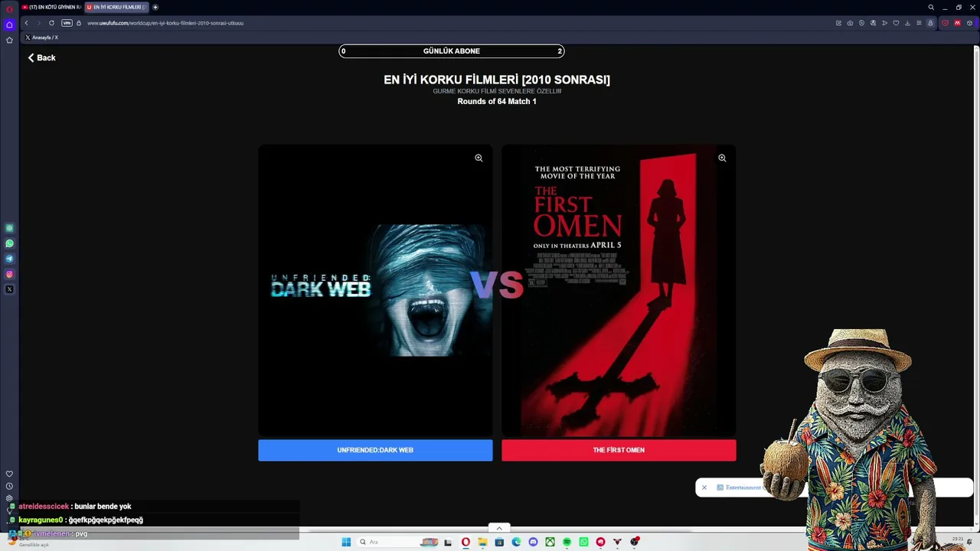Expand the upward chevron above the taskbar
Viewport: 980px width, 551px height.
pos(499,528)
